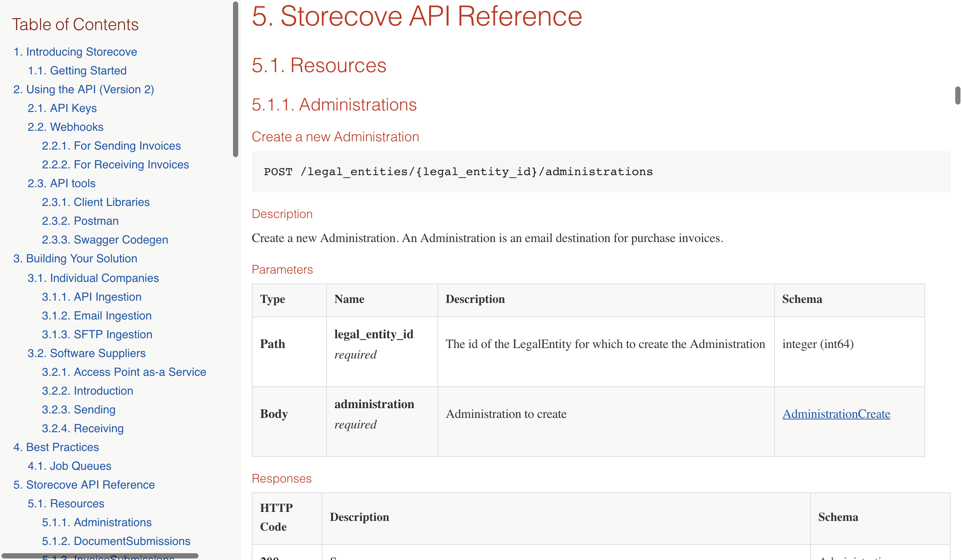Viewport: 962px width, 560px height.
Task: Navigate to Job Queues section
Action: (x=69, y=466)
